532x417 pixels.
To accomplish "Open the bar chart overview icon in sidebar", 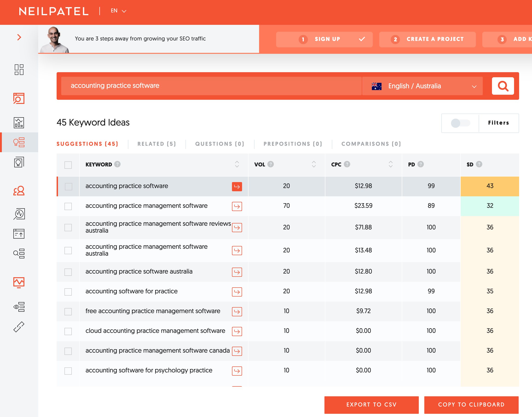I will [19, 123].
